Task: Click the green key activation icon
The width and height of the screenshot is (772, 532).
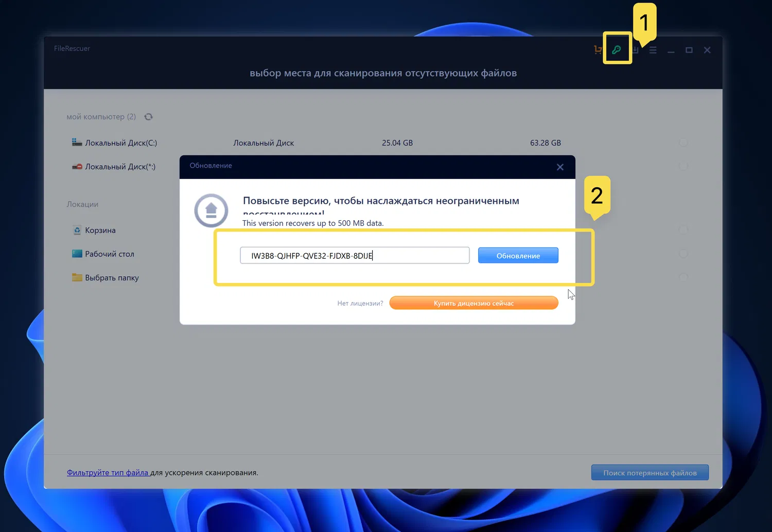Action: [x=617, y=50]
